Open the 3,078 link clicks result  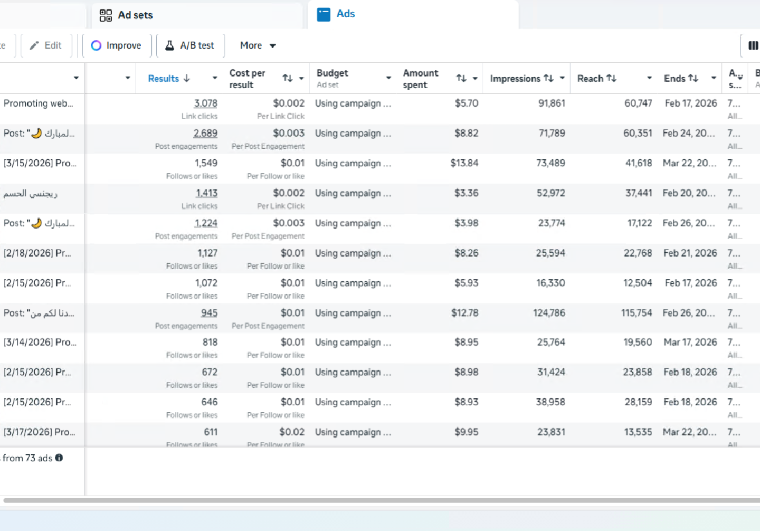(x=205, y=103)
